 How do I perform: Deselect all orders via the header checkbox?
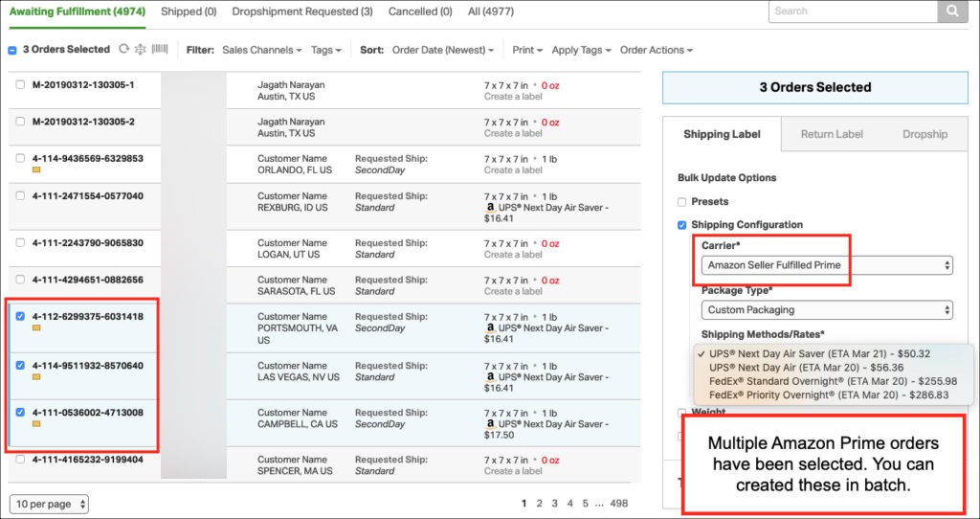coord(12,50)
